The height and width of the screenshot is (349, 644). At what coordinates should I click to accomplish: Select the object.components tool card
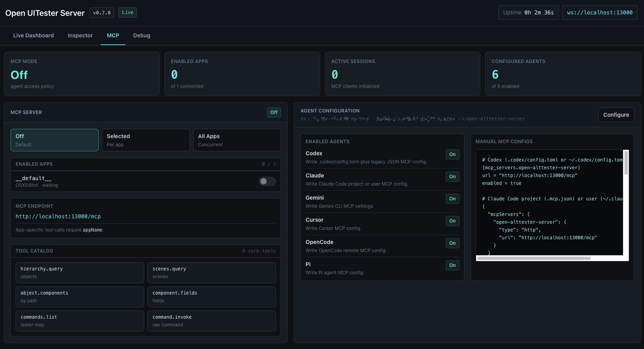coord(80,297)
